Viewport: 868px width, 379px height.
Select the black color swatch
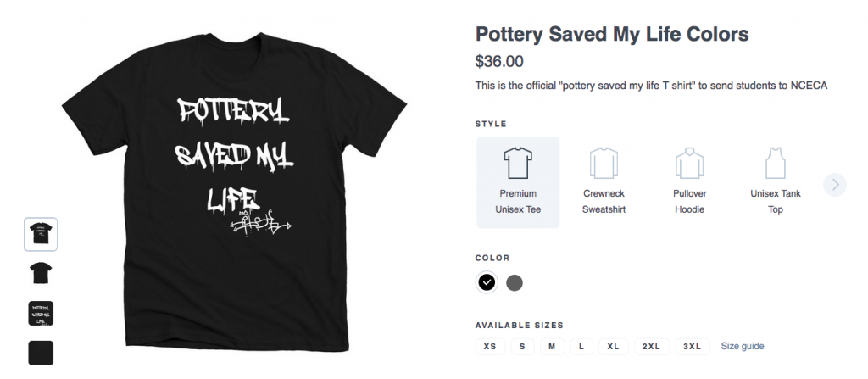click(487, 282)
